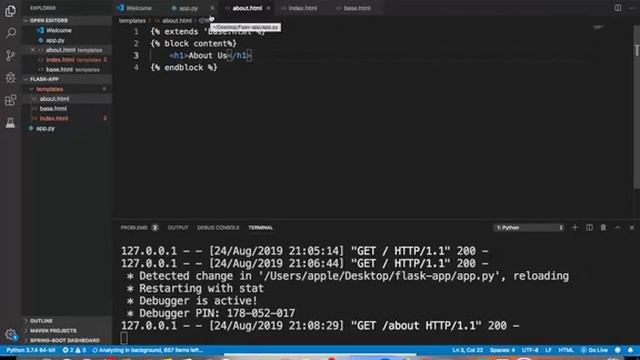Switch to the base.html tab

click(357, 8)
